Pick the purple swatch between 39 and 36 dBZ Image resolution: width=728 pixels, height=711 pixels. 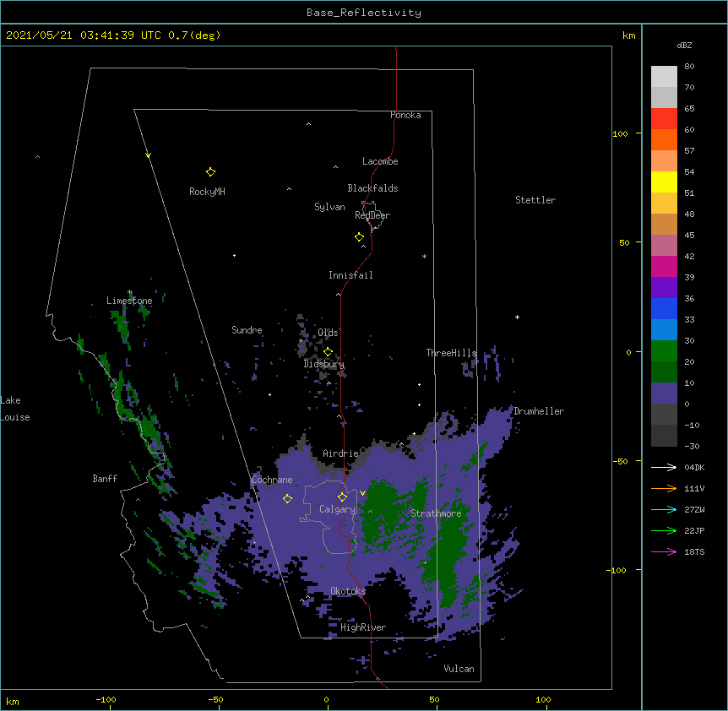(664, 288)
